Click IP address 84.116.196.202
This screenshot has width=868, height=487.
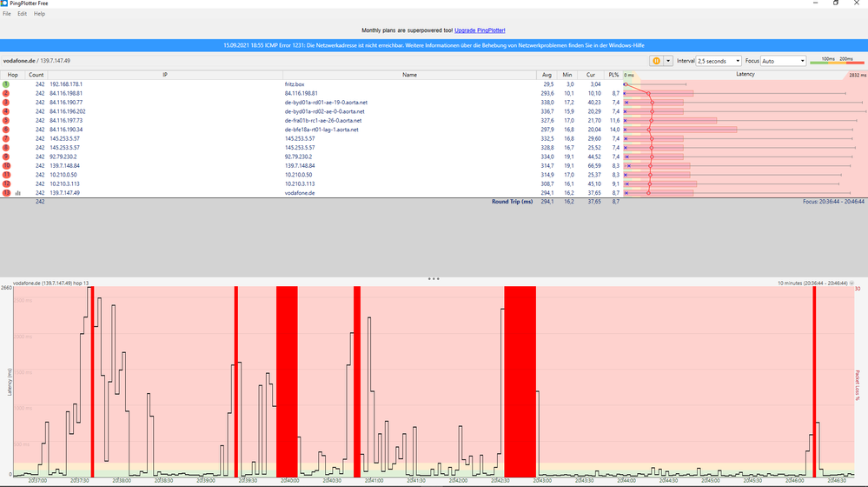point(68,111)
